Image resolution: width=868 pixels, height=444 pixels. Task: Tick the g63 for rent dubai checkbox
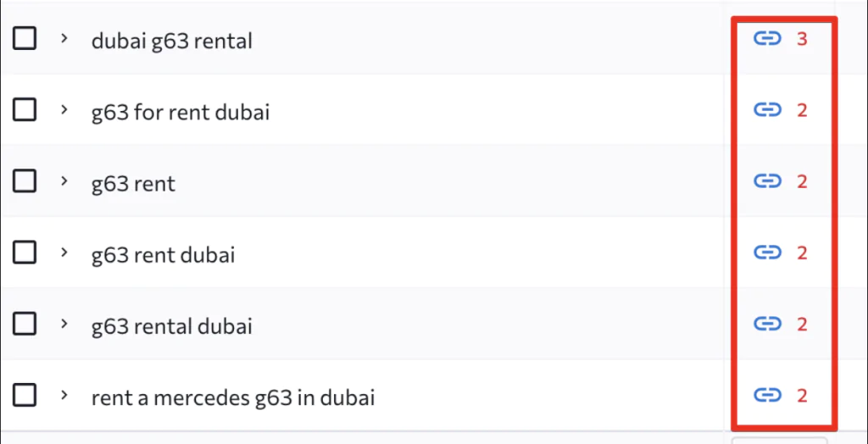[25, 110]
